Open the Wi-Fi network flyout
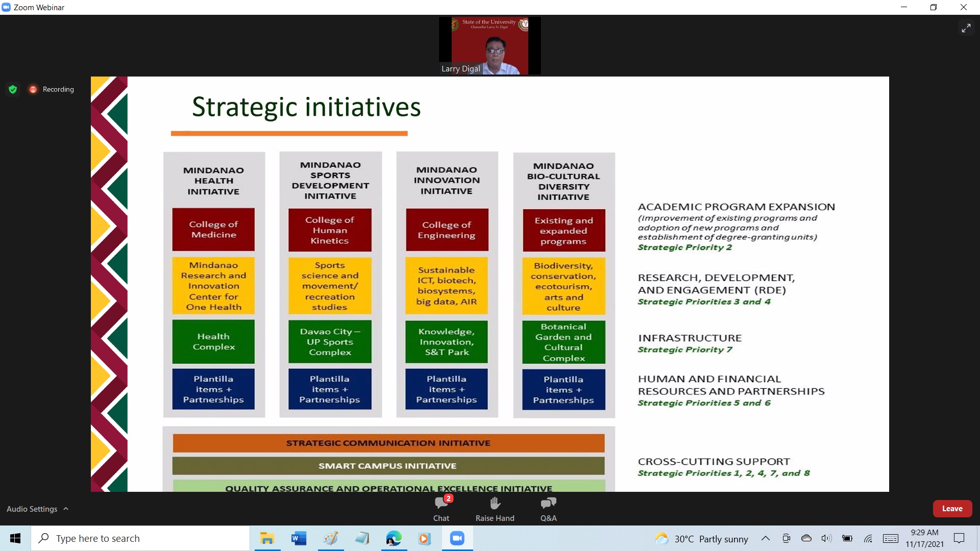The width and height of the screenshot is (980, 551). (x=868, y=538)
